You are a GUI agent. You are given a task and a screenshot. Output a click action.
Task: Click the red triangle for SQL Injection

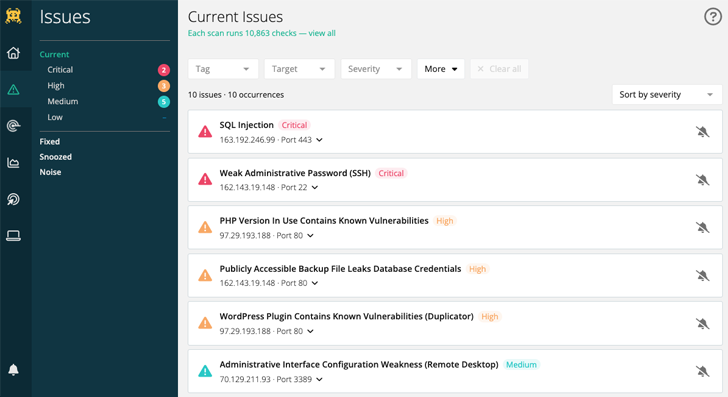(205, 132)
